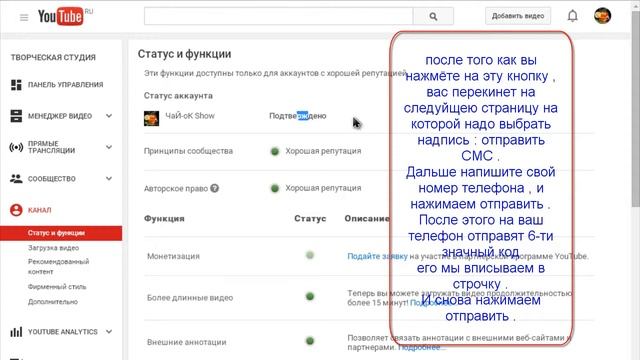The width and height of the screenshot is (640, 360).
Task: Click the Функция column header
Action: pyautogui.click(x=164, y=219)
